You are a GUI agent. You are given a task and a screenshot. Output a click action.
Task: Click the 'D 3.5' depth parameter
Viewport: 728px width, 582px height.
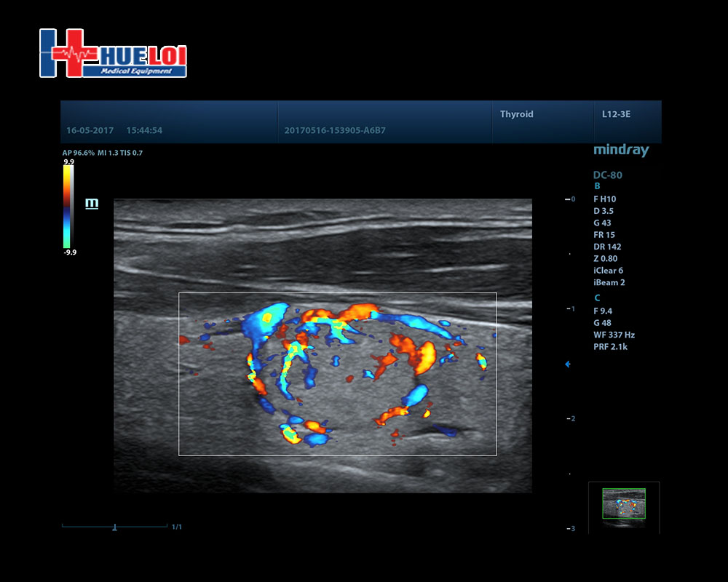604,211
